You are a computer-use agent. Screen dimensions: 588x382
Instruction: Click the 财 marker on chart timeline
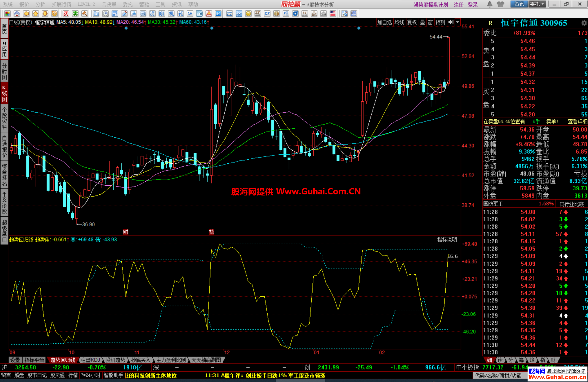tap(126, 232)
